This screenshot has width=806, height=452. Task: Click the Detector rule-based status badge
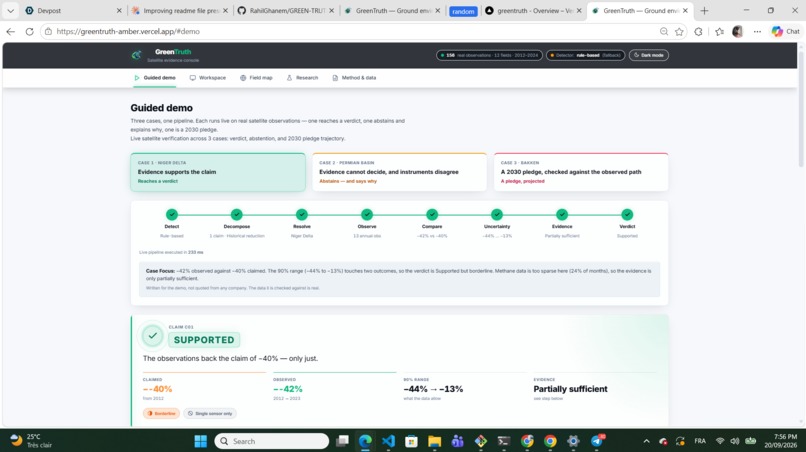pos(585,55)
